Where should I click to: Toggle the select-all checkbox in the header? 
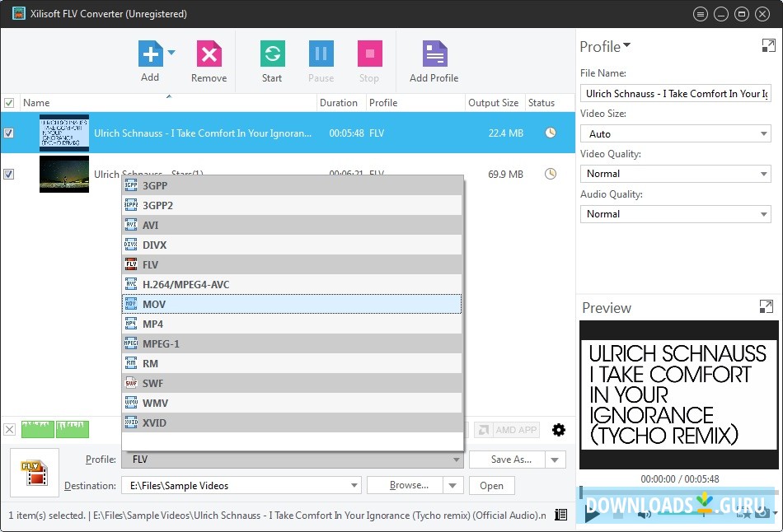[11, 102]
